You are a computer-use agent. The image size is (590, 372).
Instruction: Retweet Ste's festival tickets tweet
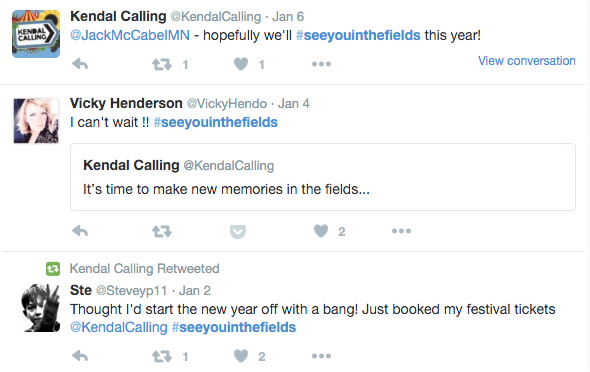[x=162, y=356]
